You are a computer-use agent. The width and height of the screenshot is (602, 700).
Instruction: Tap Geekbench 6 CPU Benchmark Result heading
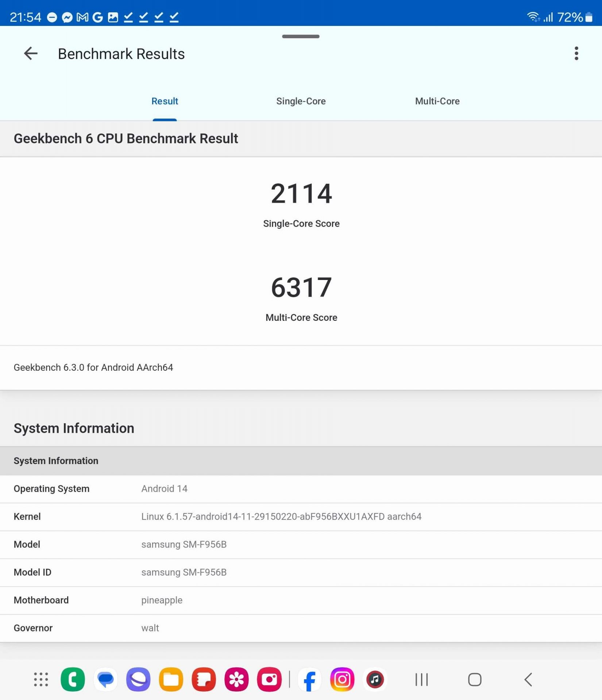pyautogui.click(x=126, y=139)
